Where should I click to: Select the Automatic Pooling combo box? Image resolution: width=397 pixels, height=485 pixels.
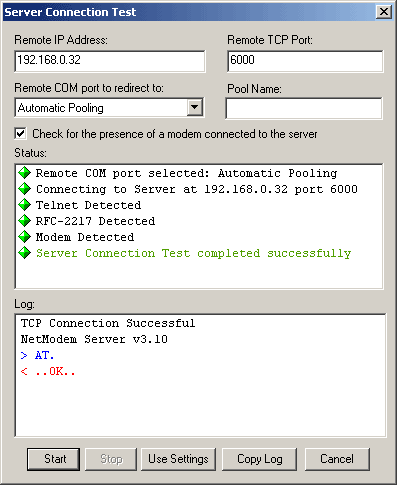coord(109,108)
